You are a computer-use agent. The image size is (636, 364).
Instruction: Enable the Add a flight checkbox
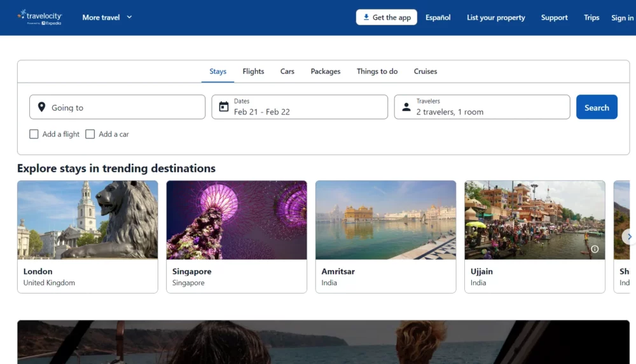pyautogui.click(x=34, y=134)
